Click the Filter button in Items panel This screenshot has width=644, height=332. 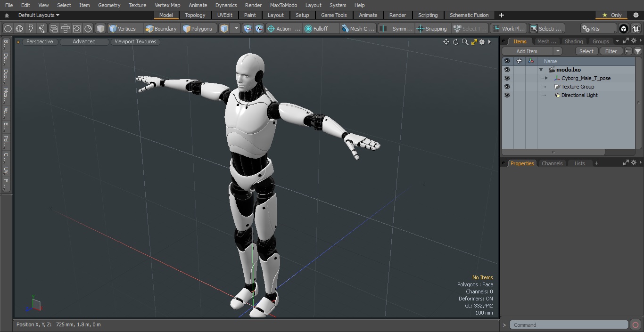click(611, 51)
